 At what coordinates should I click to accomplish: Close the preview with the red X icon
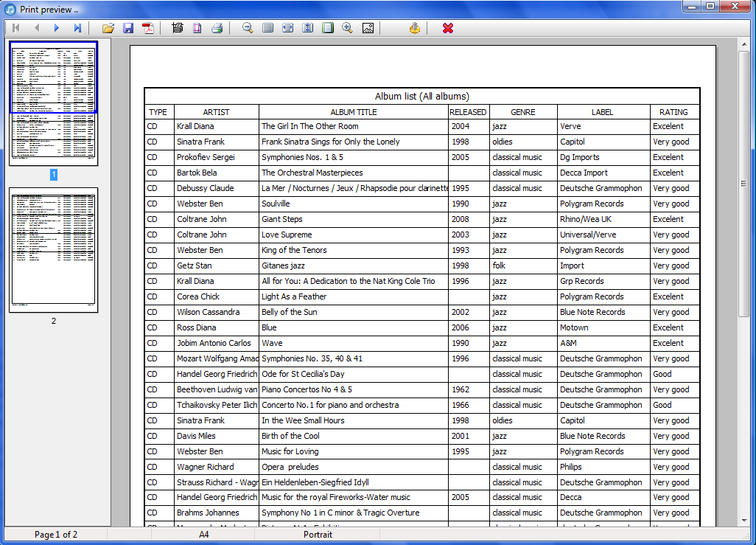(448, 28)
